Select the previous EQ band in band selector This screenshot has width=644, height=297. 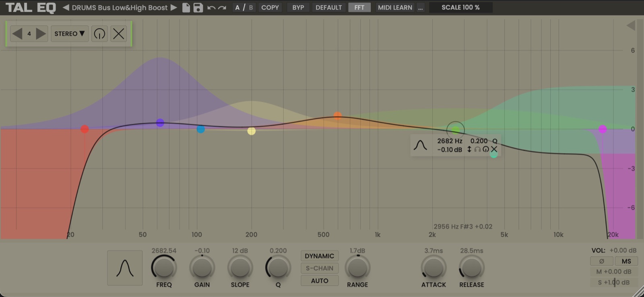point(17,34)
